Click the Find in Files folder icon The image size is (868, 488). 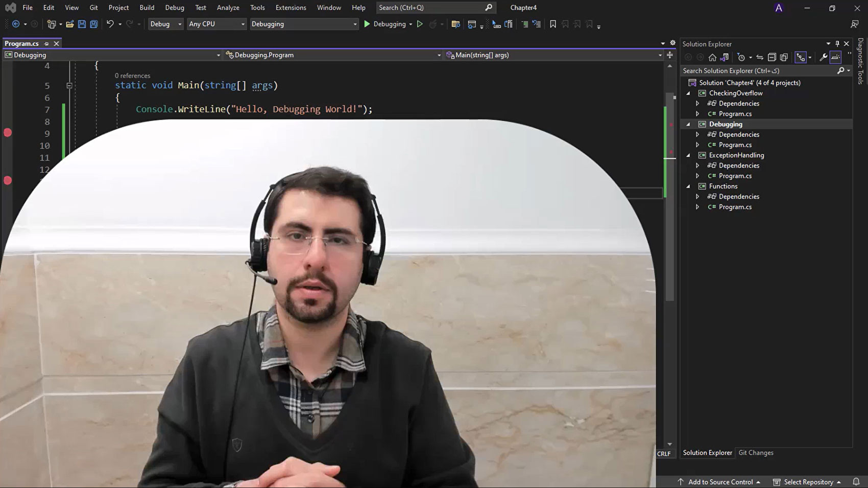click(456, 24)
